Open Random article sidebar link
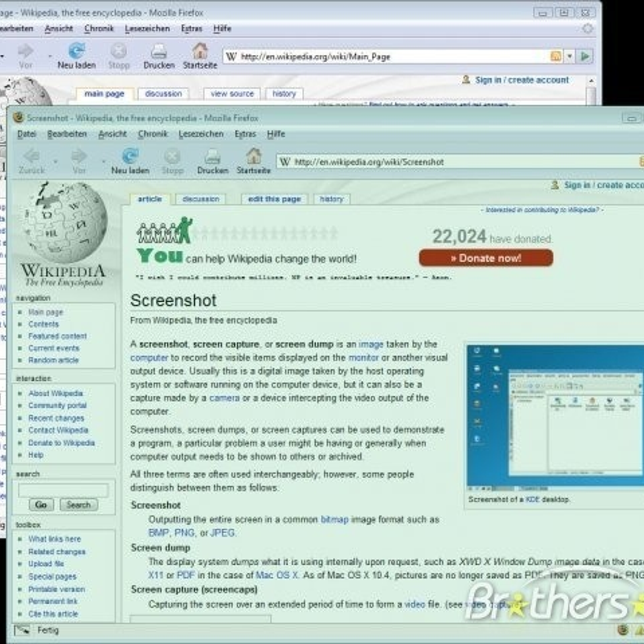 [54, 360]
